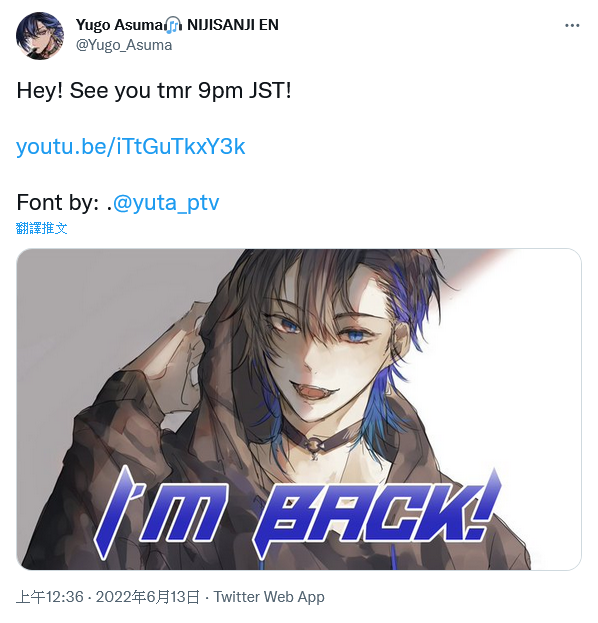Visit the @yuta_ptv mention
Viewport: 598px width, 623px height.
coord(166,203)
